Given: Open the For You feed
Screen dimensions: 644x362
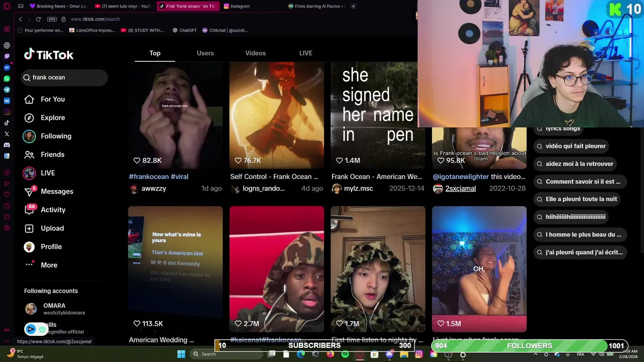Looking at the screenshot, I should pos(45,99).
